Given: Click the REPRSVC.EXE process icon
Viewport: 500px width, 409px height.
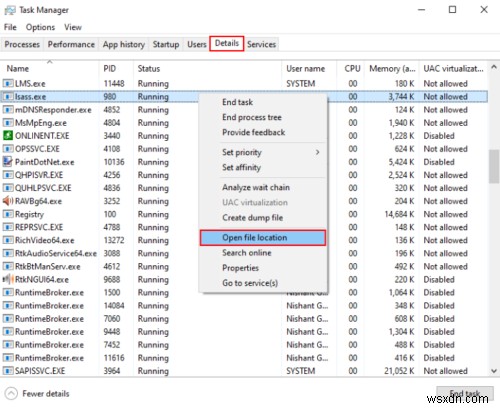Looking at the screenshot, I should click(x=8, y=227).
